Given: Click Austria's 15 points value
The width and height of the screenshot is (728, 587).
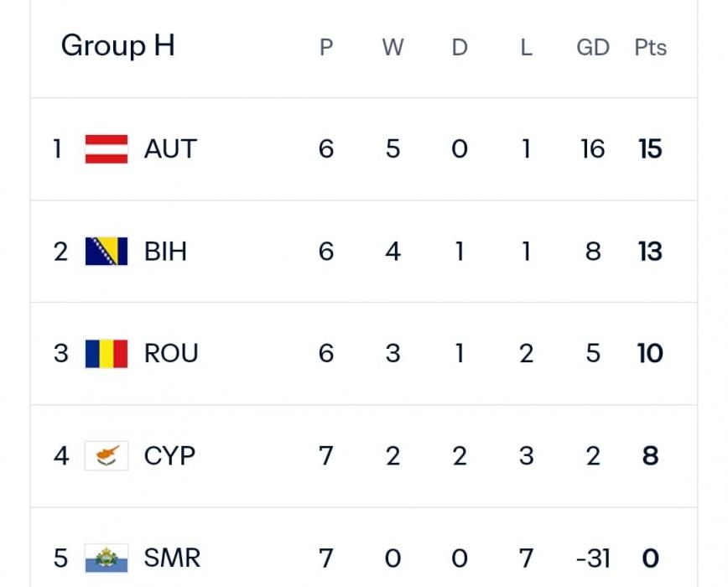Looking at the screenshot, I should [650, 149].
